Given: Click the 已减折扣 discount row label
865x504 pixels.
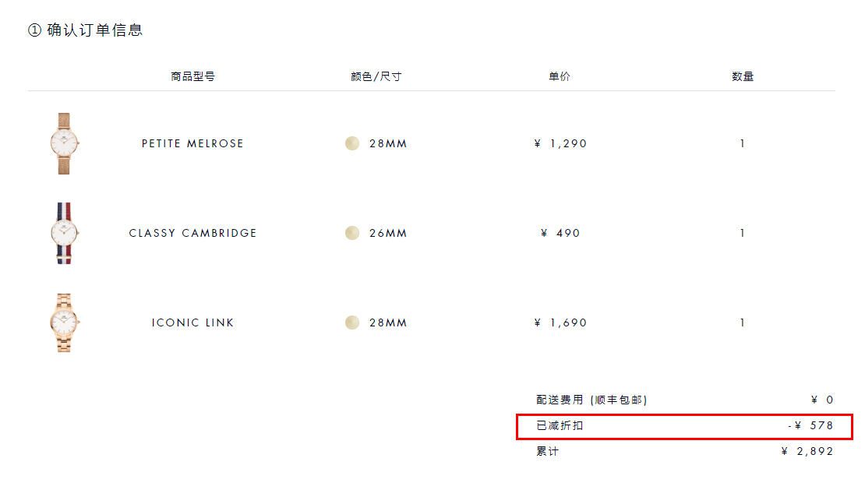Looking at the screenshot, I should point(560,426).
